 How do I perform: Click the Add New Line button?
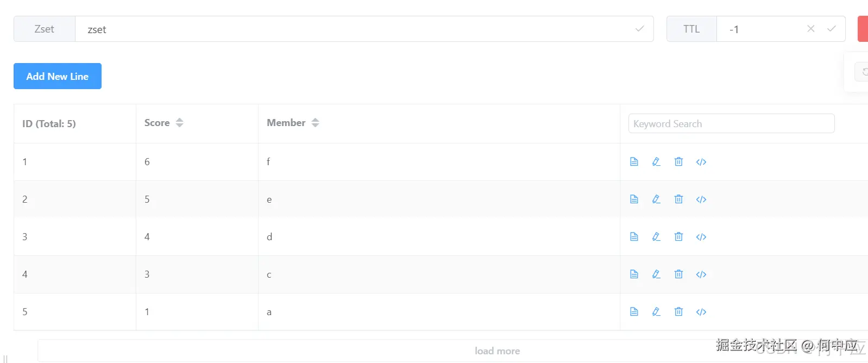pyautogui.click(x=58, y=76)
